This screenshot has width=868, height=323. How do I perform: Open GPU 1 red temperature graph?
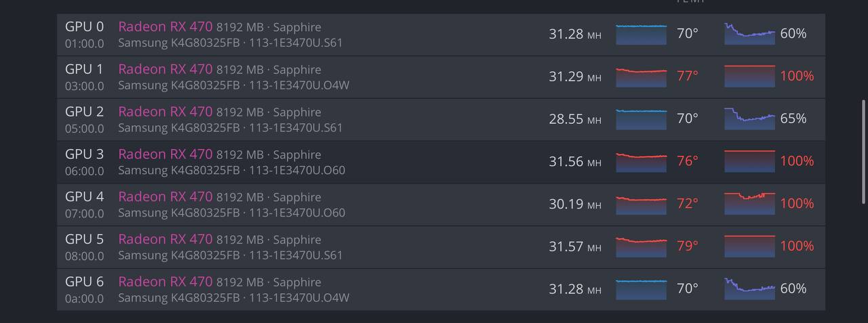coord(641,77)
